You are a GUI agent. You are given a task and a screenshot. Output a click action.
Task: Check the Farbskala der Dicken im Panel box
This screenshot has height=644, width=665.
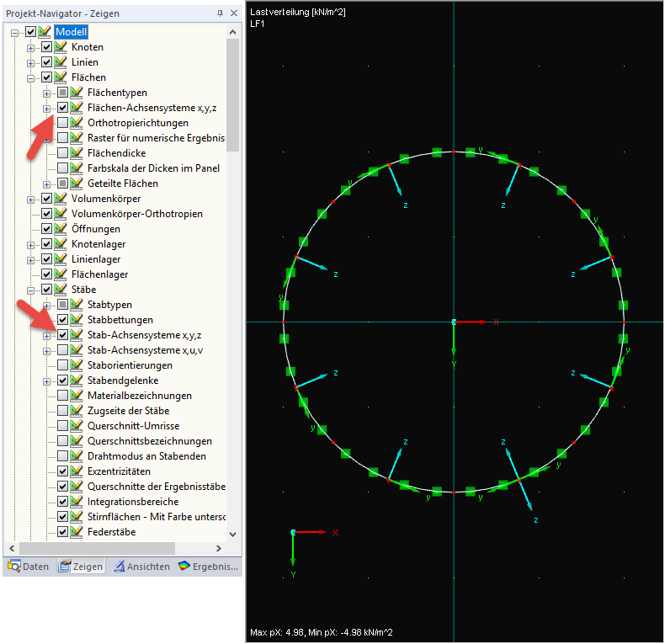(63, 168)
